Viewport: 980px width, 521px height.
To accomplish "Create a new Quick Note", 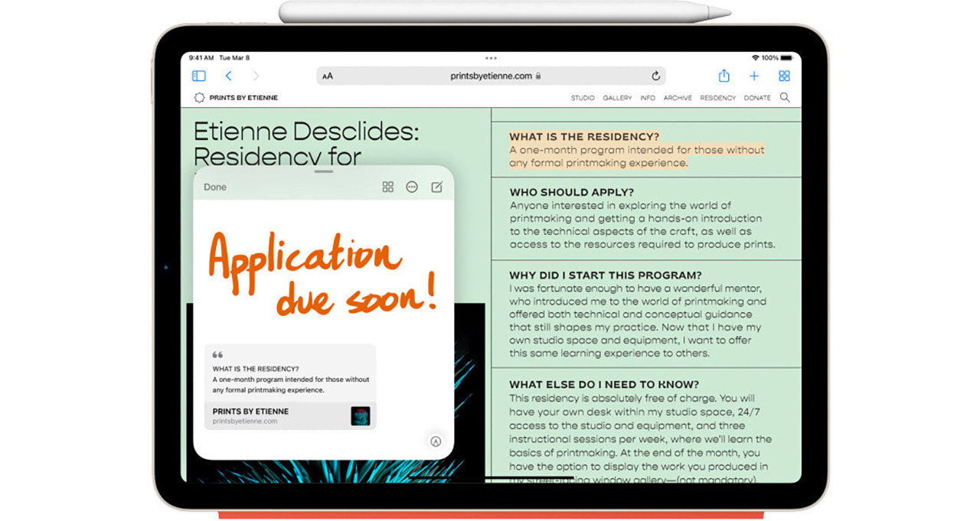I will (436, 187).
